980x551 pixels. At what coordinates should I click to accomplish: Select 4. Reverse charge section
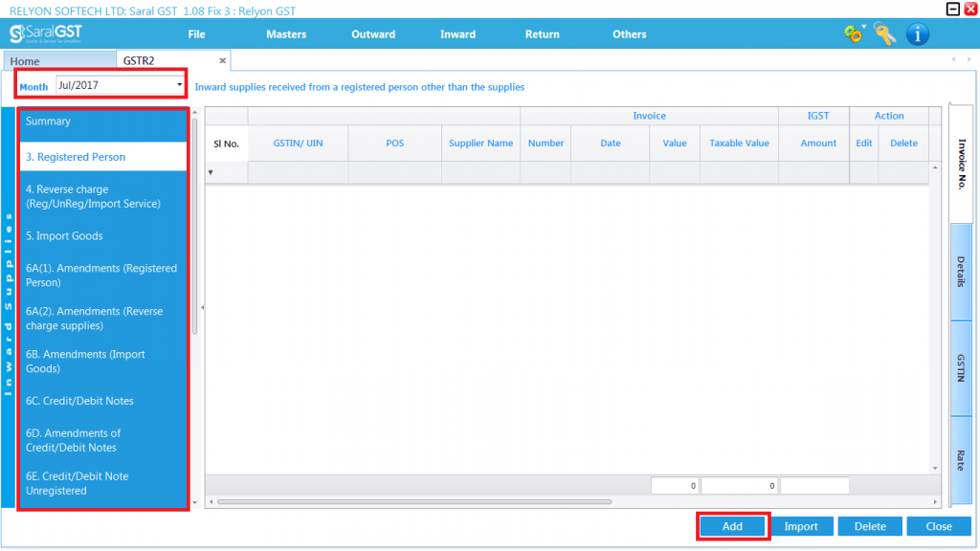pos(103,196)
